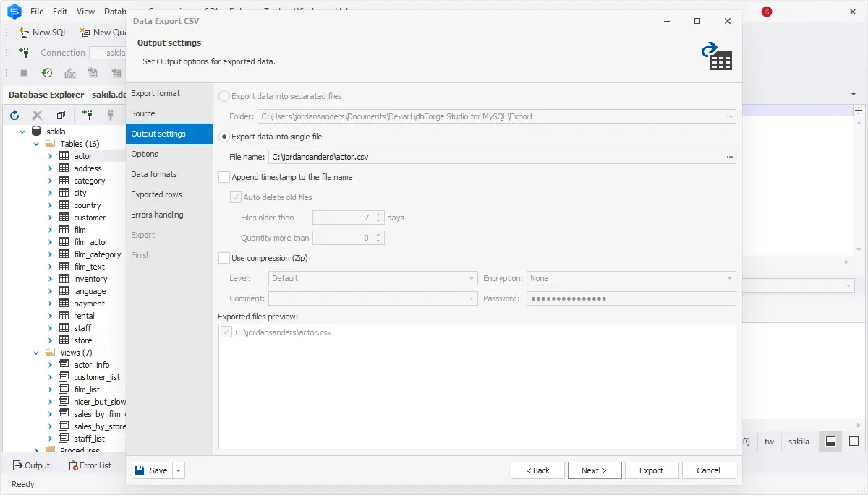This screenshot has width=868, height=495.
Task: Enable Append timestamp to the file name
Action: (x=224, y=177)
